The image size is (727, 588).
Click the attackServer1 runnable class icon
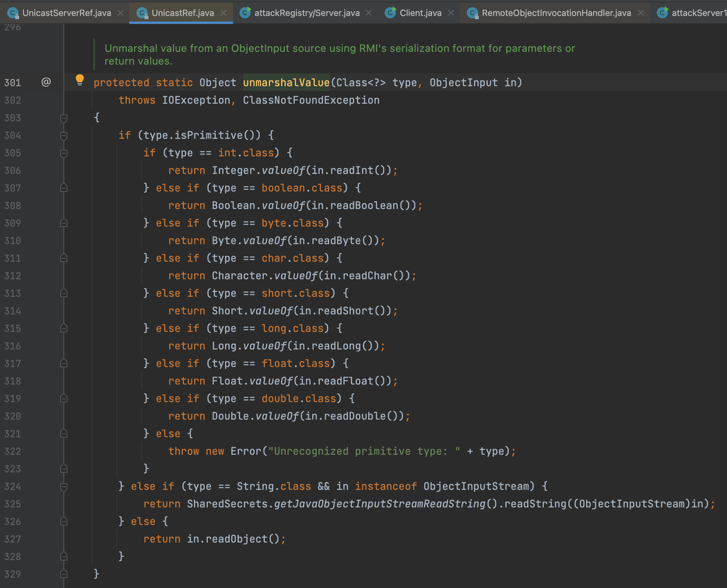pyautogui.click(x=662, y=13)
